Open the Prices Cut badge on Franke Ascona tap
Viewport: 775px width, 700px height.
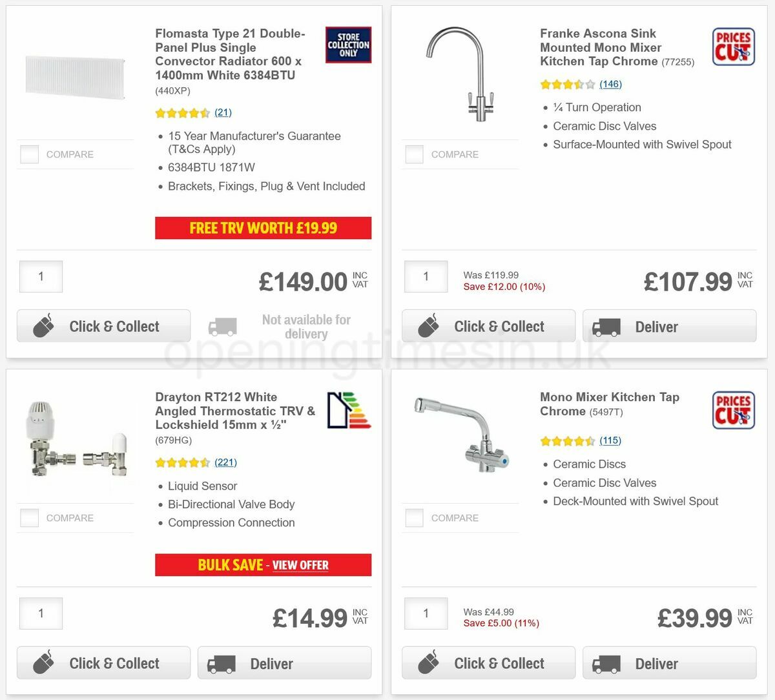click(733, 46)
